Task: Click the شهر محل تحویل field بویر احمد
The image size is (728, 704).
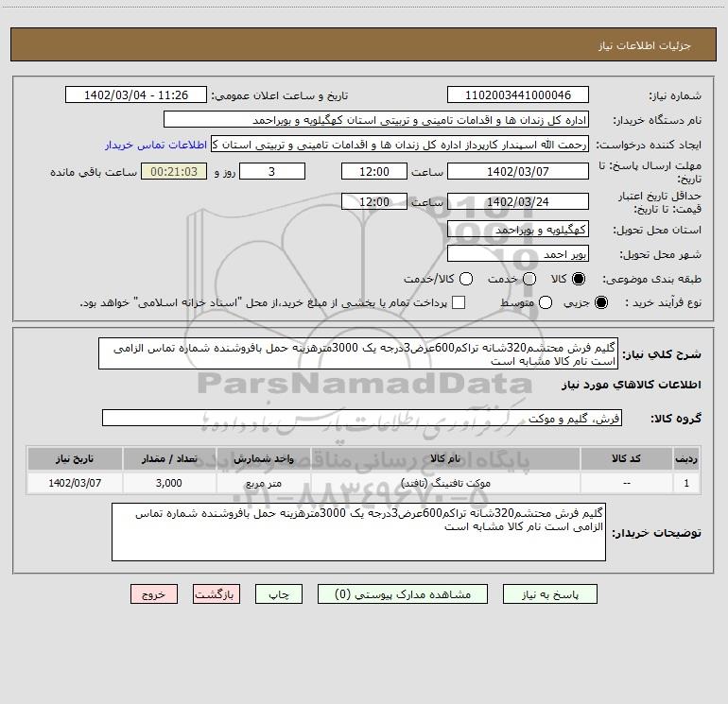Action: point(518,254)
